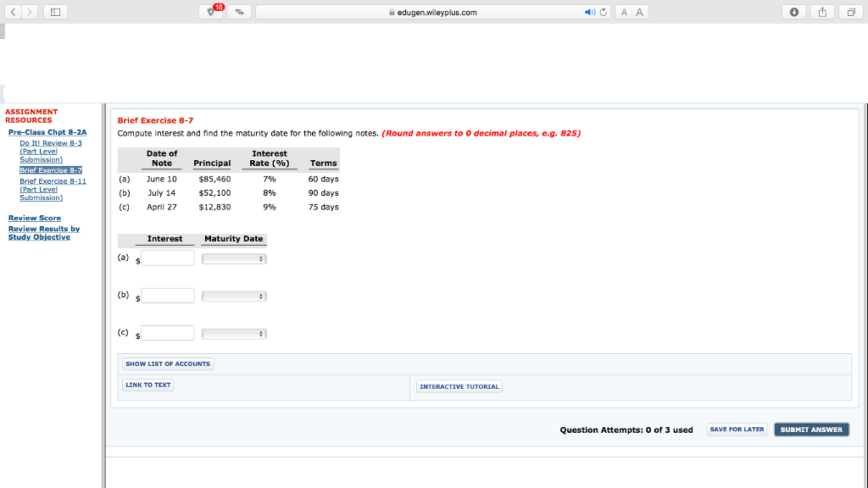
Task: Click the 90 days terms cell
Action: 323,193
